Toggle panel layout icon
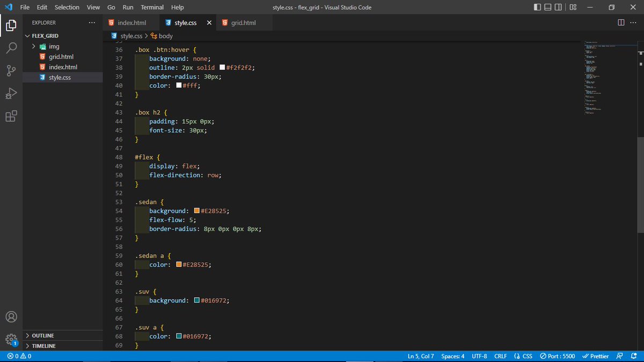Image resolution: width=644 pixels, height=362 pixels. pos(548,7)
